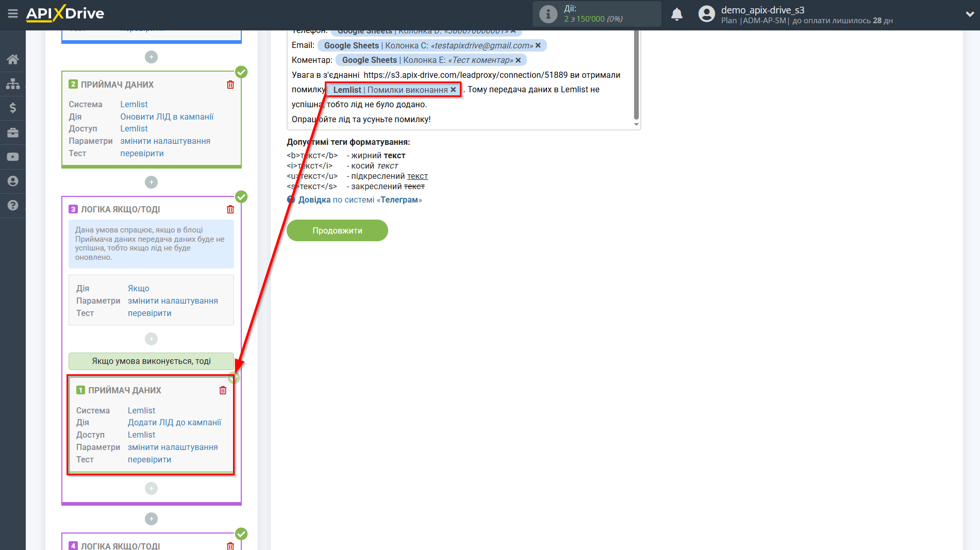The image size is (980, 550).
Task: Click змінити налаштування under Якщо
Action: [173, 301]
